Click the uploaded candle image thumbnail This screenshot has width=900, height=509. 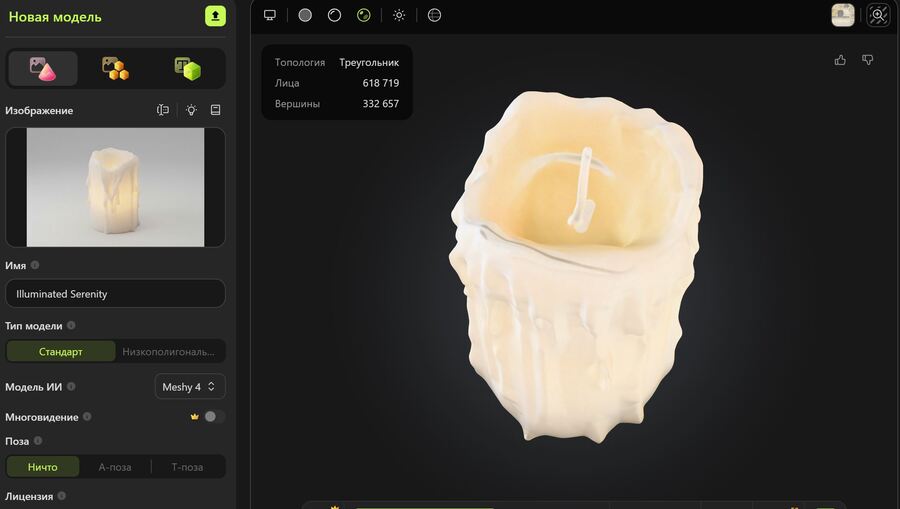[x=115, y=187]
